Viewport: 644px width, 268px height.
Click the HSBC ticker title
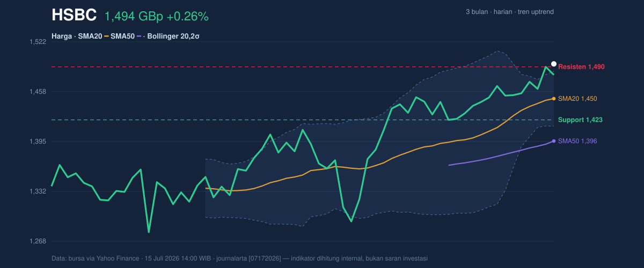point(74,16)
